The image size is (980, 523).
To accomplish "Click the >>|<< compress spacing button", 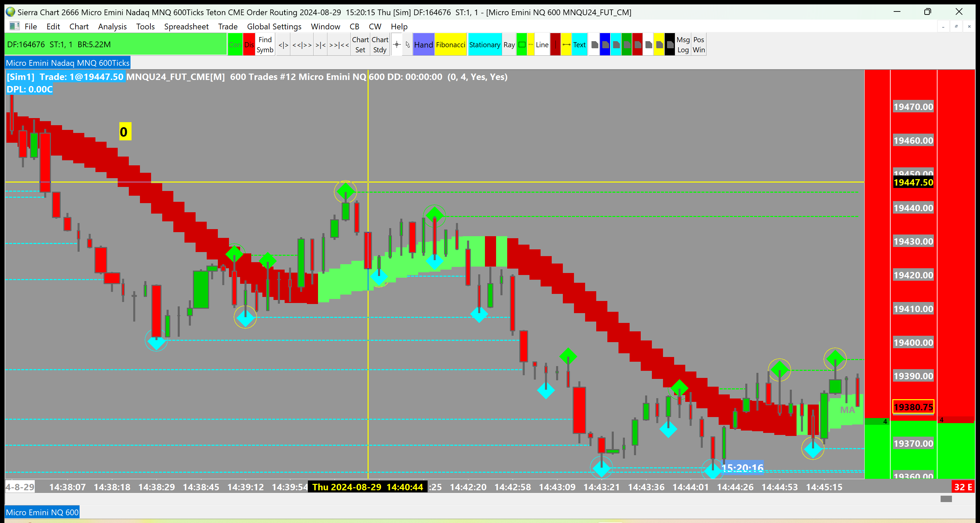I will point(339,45).
